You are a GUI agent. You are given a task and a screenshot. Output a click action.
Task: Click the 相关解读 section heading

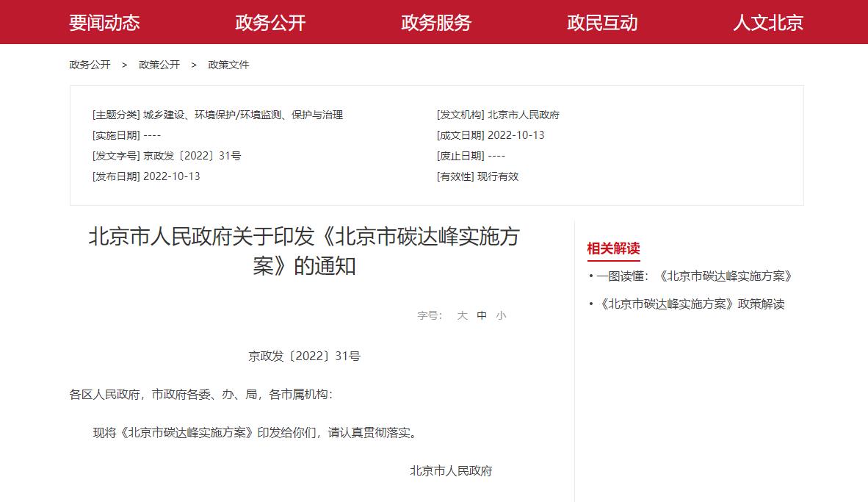pos(613,249)
